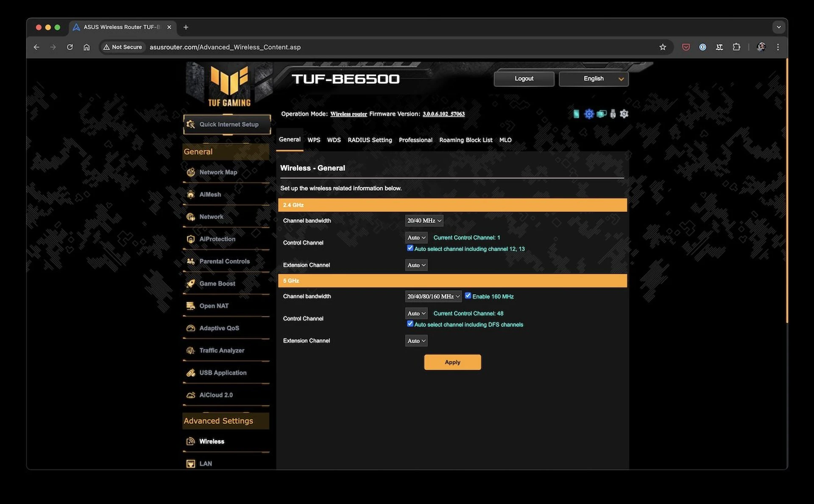Image resolution: width=814 pixels, height=504 pixels.
Task: Go to the browser home page
Action: tap(86, 47)
